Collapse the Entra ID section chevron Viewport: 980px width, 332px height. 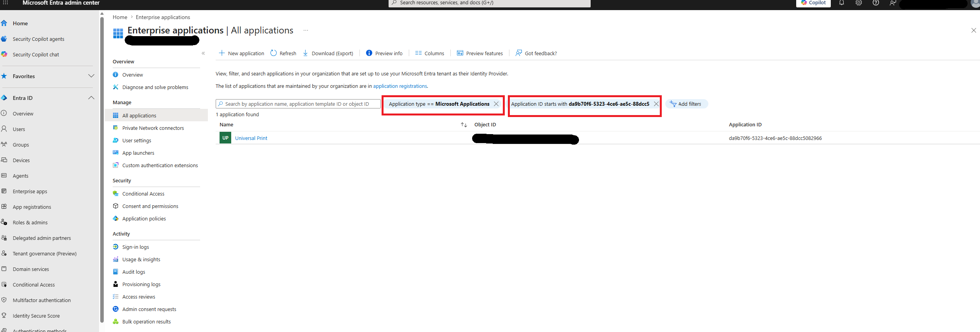pyautogui.click(x=91, y=98)
